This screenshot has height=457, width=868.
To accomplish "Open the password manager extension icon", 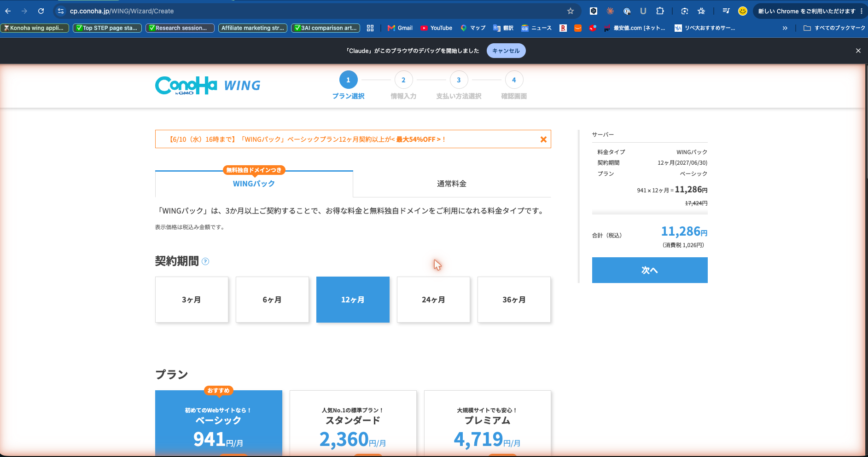I will [x=627, y=11].
